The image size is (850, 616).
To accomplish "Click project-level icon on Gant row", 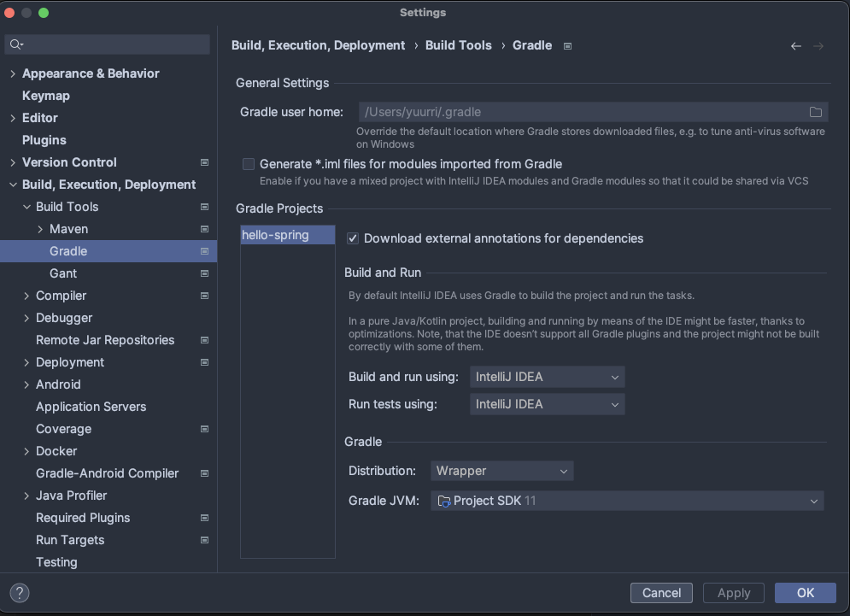I will [x=204, y=273].
